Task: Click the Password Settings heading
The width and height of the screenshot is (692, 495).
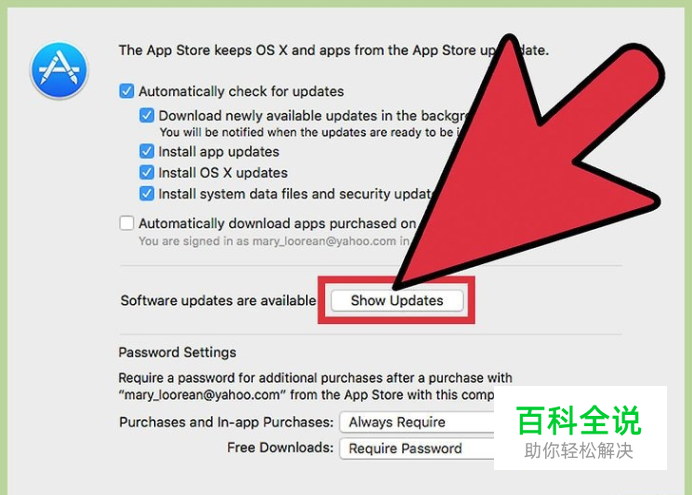Action: click(177, 352)
